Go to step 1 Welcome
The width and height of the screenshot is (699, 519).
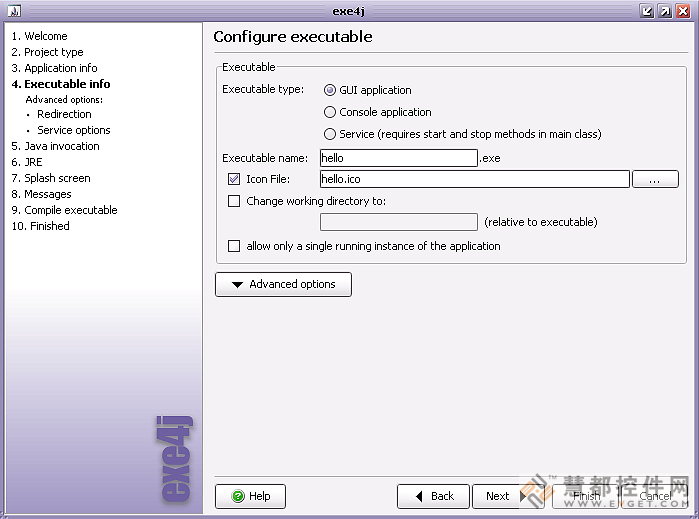[x=40, y=36]
